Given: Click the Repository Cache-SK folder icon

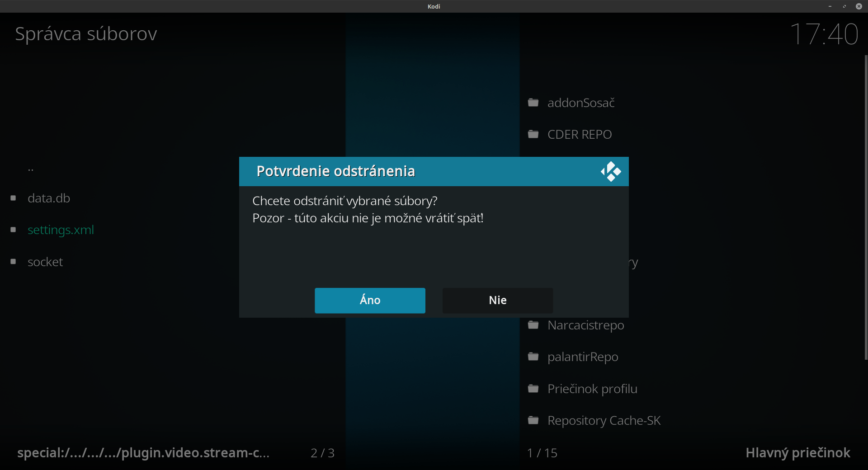Looking at the screenshot, I should pyautogui.click(x=533, y=420).
